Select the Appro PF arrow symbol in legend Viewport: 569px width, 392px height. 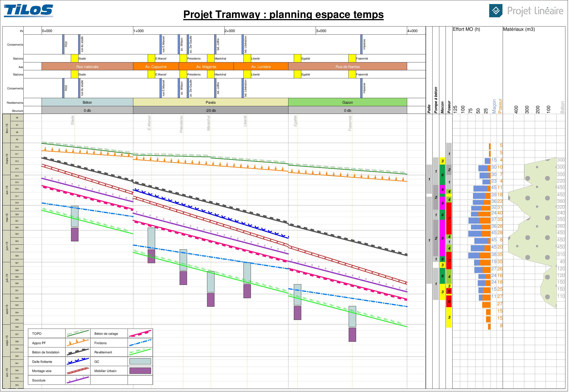[78, 343]
